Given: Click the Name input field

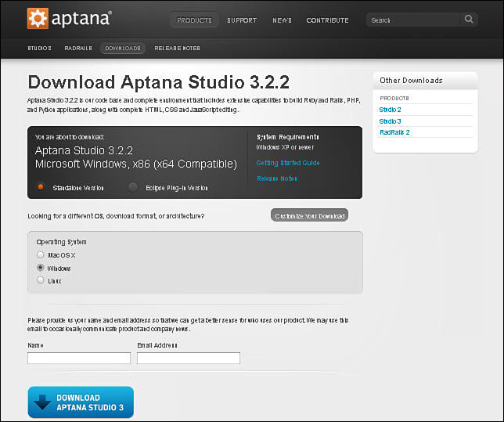Looking at the screenshot, I should click(x=79, y=358).
